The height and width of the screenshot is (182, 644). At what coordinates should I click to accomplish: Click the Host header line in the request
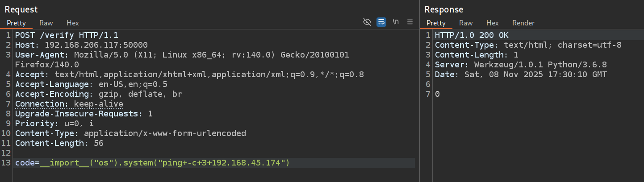(x=81, y=45)
